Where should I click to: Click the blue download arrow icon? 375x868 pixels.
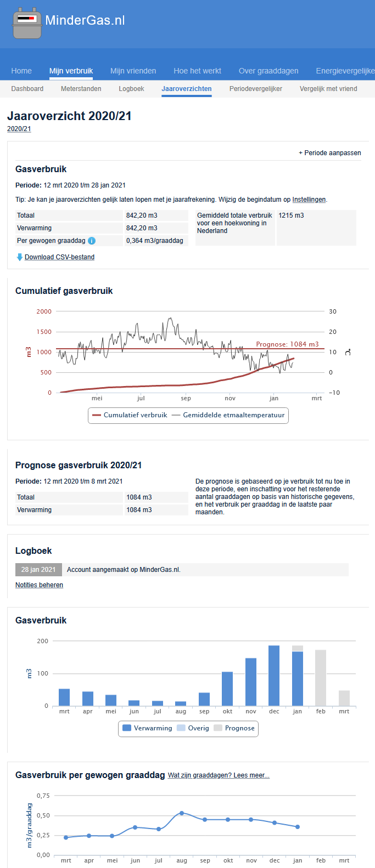[x=20, y=257]
